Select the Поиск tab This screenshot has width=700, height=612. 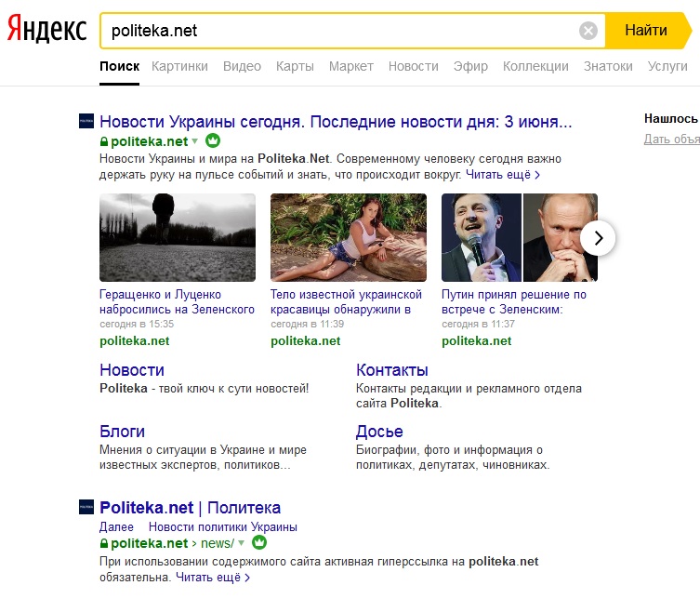(119, 66)
